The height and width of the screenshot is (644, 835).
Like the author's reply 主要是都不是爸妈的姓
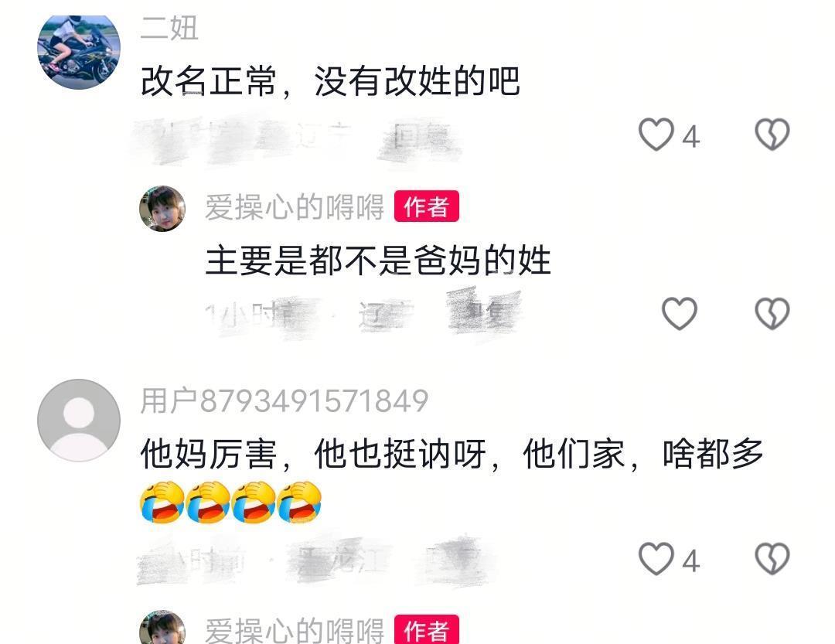point(679,313)
